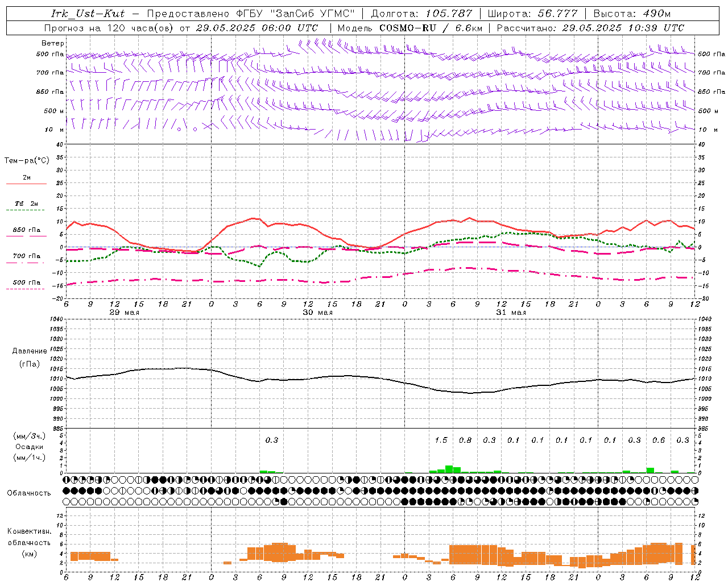
Task: Click the latitude value Широта: 56.777
Action: (x=533, y=14)
